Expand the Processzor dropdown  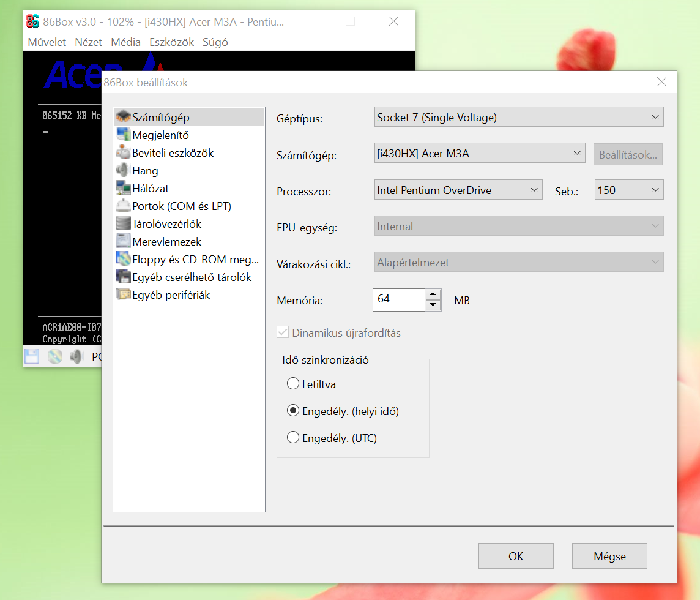point(458,190)
